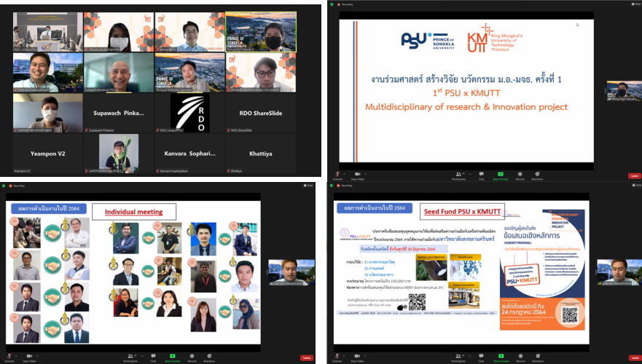
Task: Click the large QR code on orange poster
Action: point(570,315)
